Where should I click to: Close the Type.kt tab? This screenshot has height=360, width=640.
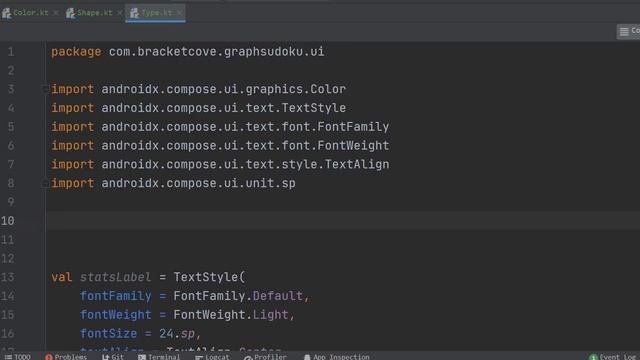180,13
